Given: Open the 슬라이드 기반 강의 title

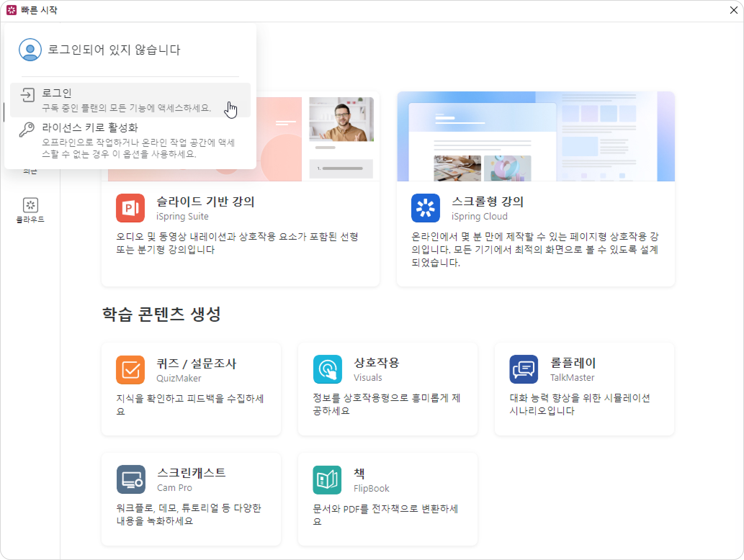Looking at the screenshot, I should pyautogui.click(x=205, y=202).
